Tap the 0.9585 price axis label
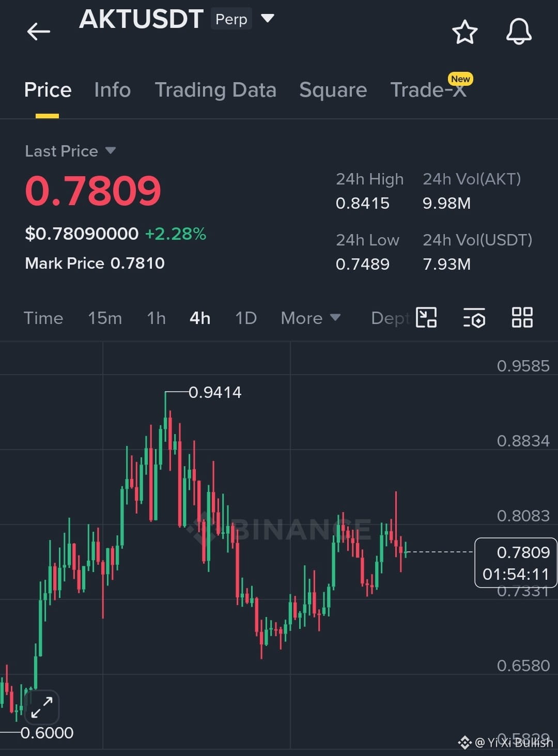Image resolution: width=558 pixels, height=756 pixels. [x=523, y=366]
